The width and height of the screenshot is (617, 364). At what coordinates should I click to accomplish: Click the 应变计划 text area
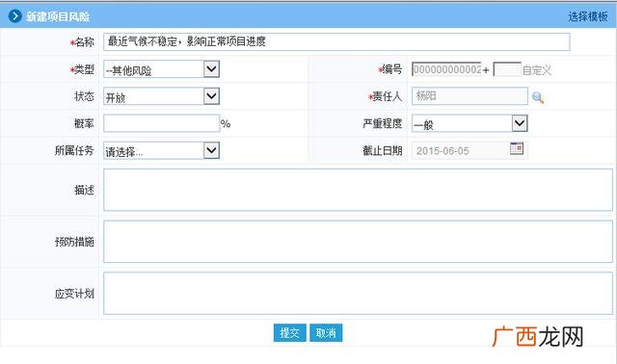pyautogui.click(x=358, y=294)
